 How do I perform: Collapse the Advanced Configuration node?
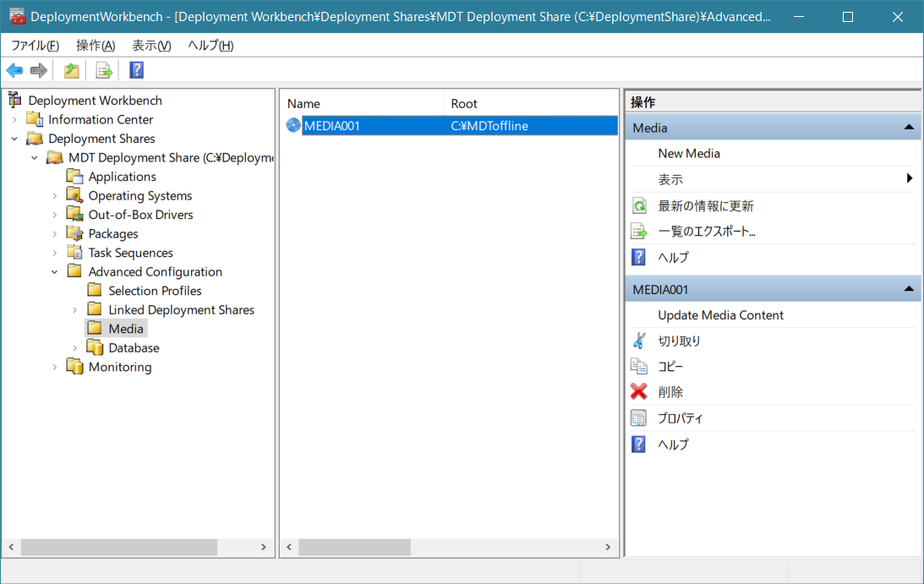tap(55, 272)
